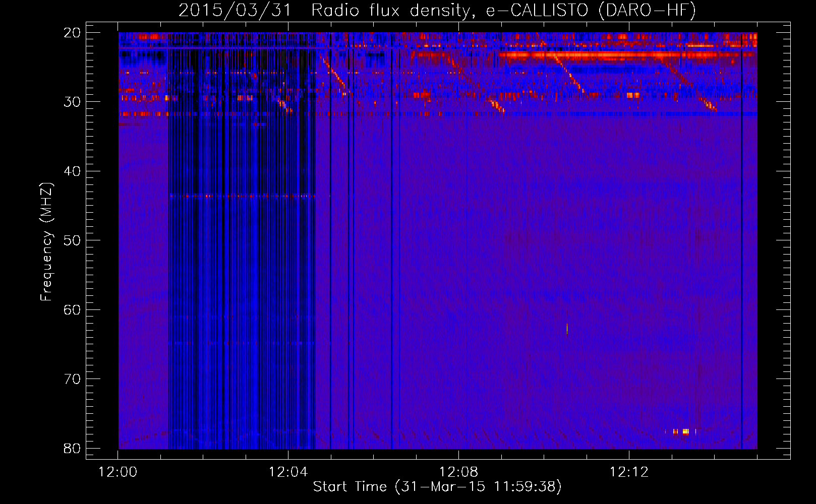
Task: Click the "Start Time (31-Mar-15 11:59:38)" x-axis label
Action: (437, 487)
